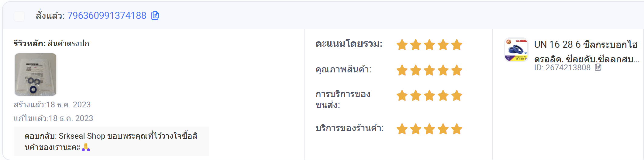Click the edited date line แก้ไขแล้ว
The image size is (644, 160).
point(53,118)
